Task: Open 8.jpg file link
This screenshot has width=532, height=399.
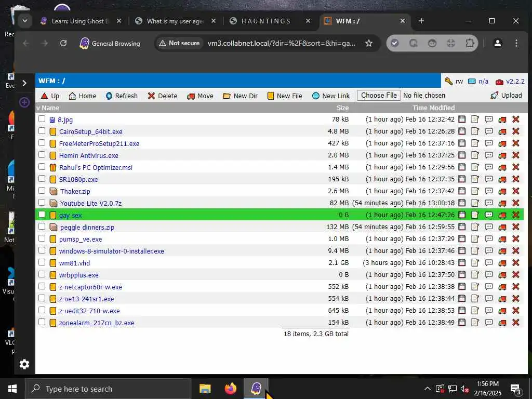Action: (65, 119)
